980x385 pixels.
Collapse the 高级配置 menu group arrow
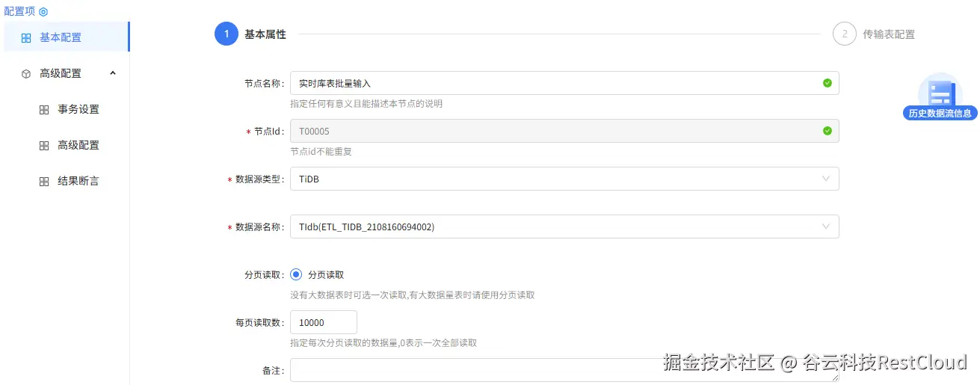tap(113, 73)
